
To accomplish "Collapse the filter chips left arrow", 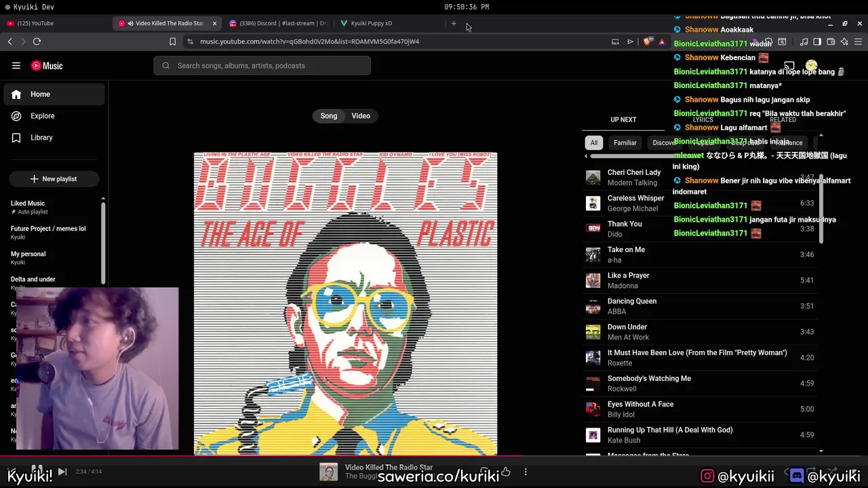I will click(586, 157).
